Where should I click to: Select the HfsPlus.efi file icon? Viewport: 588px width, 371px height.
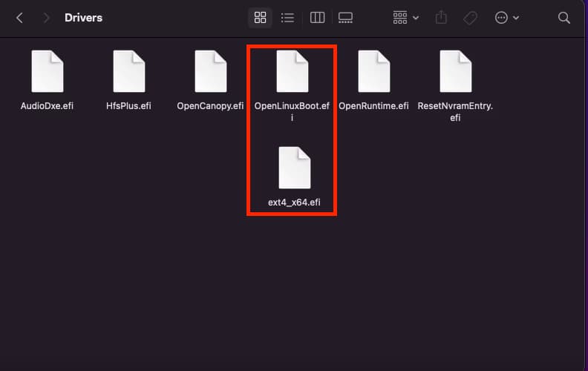coord(129,71)
